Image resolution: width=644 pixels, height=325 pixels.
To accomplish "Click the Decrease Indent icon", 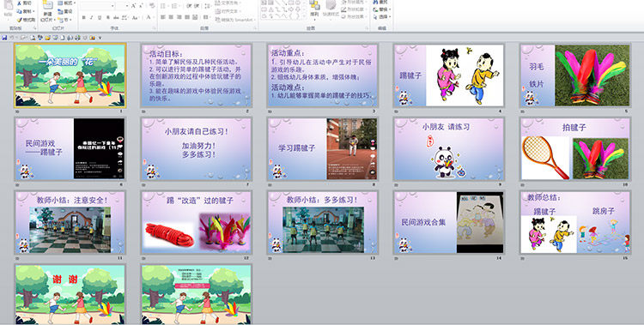I will click(189, 6).
